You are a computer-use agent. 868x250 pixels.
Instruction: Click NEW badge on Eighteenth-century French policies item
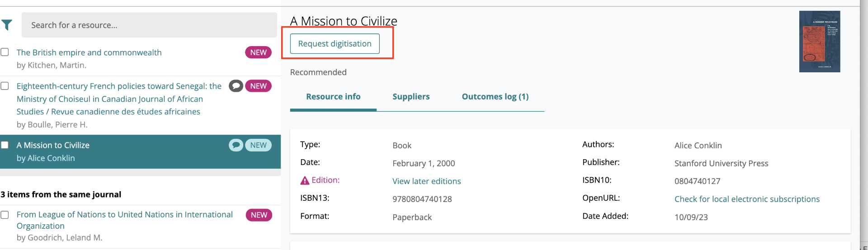click(259, 86)
